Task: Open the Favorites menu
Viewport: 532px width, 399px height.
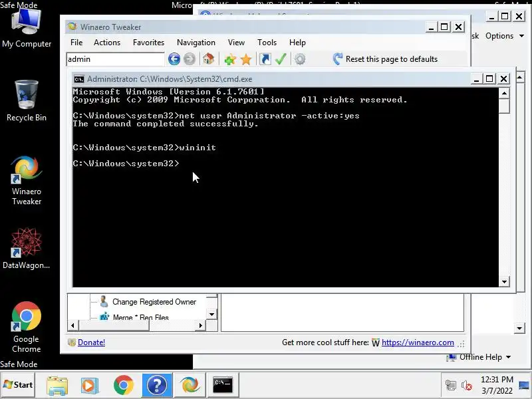Action: click(x=148, y=43)
